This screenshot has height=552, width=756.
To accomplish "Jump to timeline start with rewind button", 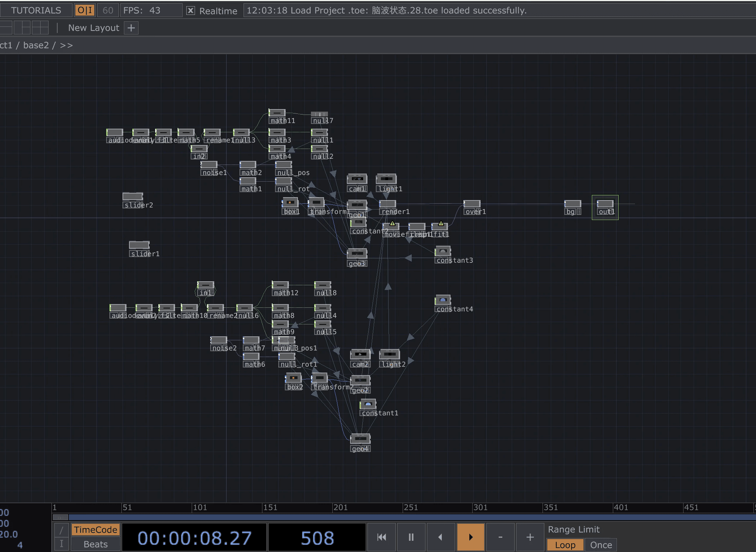I will point(382,537).
